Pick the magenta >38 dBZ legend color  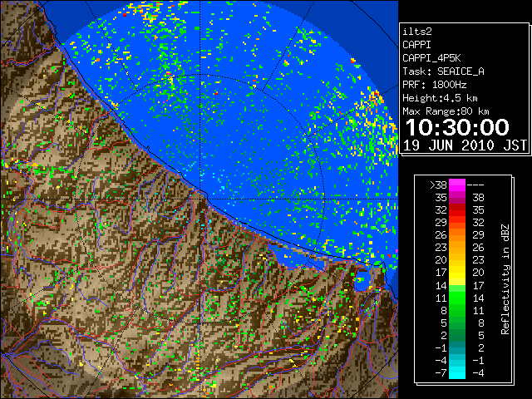pos(457,185)
